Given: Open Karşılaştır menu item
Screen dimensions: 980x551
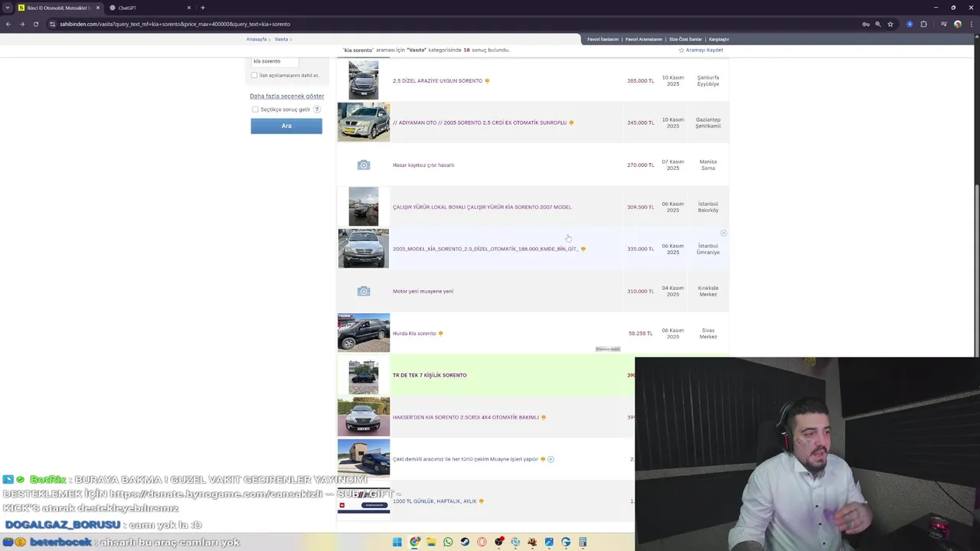Looking at the screenshot, I should pos(719,39).
